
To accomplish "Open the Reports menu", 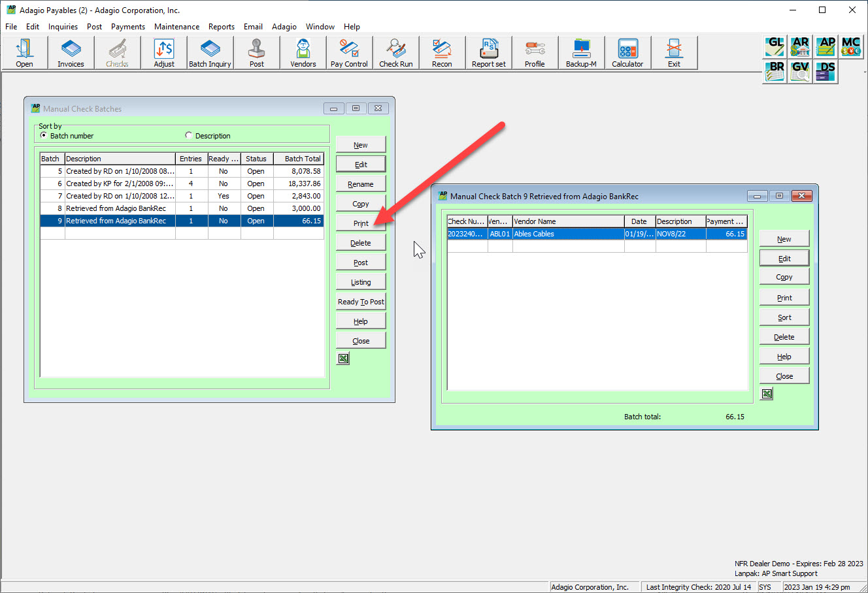I will click(x=221, y=27).
